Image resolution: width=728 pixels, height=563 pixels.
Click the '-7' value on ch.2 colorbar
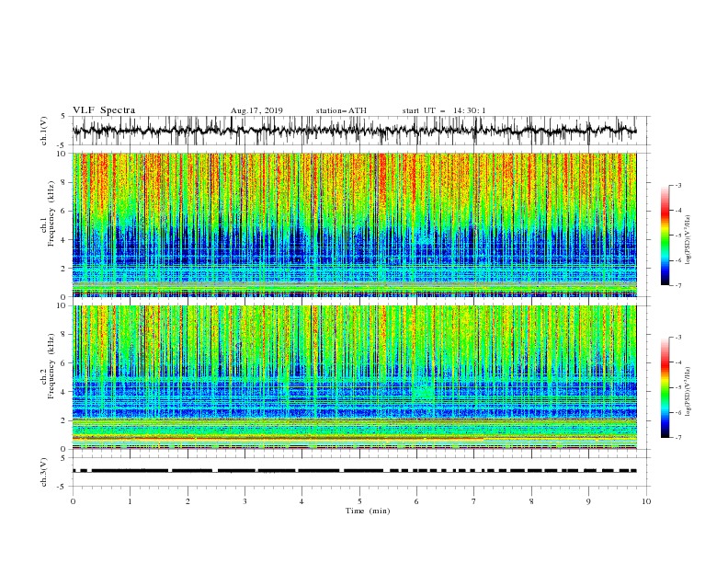tap(678, 437)
